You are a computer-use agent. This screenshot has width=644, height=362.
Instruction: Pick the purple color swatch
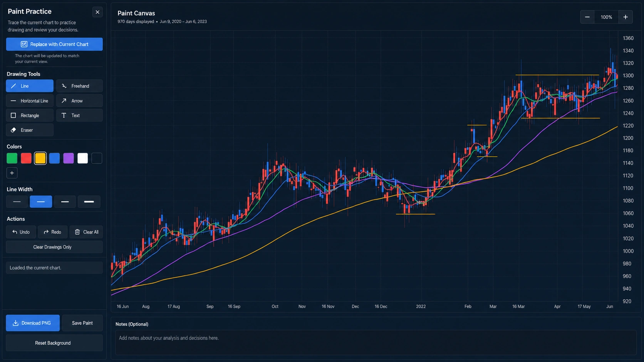tap(69, 158)
